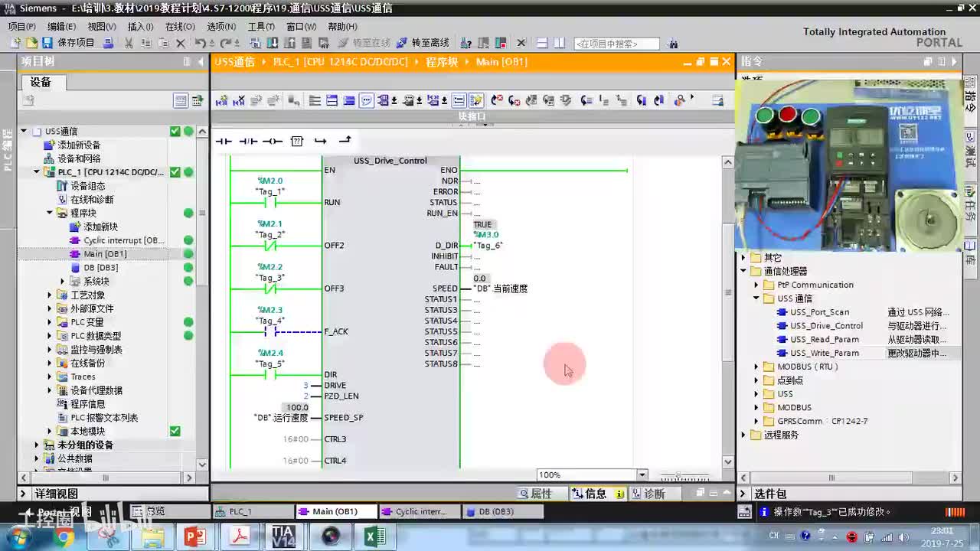Insert a normally open contact

[224, 141]
